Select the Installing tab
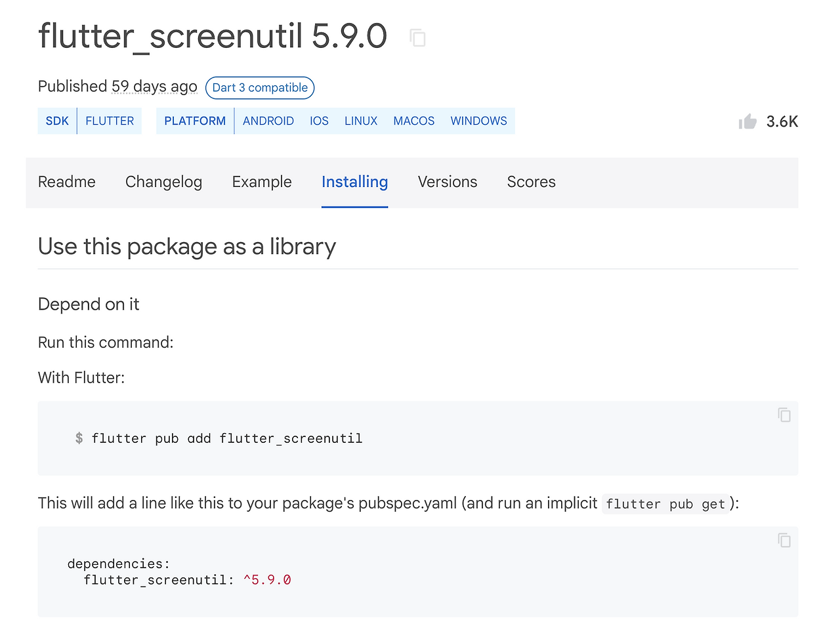 click(x=354, y=182)
